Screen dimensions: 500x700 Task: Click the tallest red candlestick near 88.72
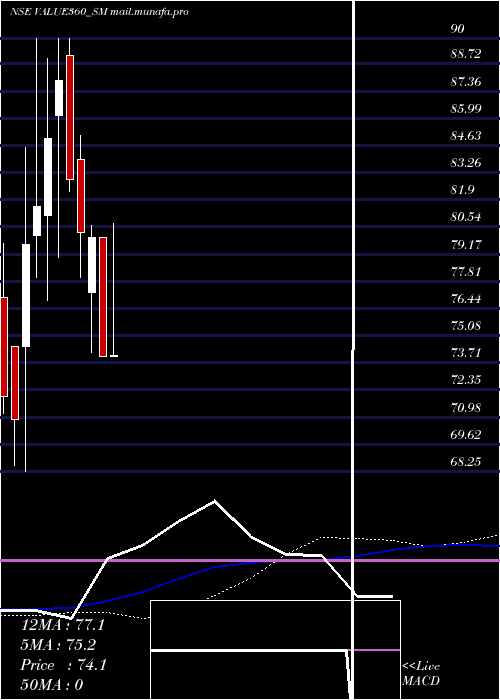pos(70,117)
